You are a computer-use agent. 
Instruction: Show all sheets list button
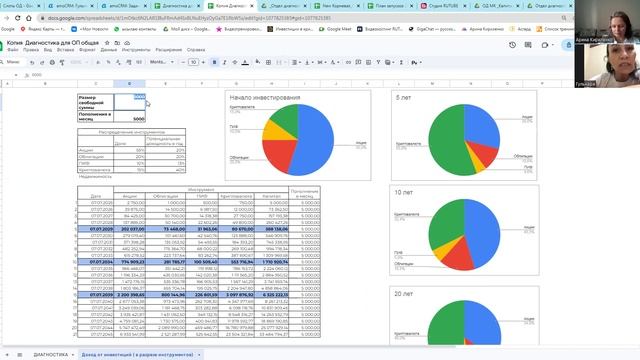(x=20, y=355)
